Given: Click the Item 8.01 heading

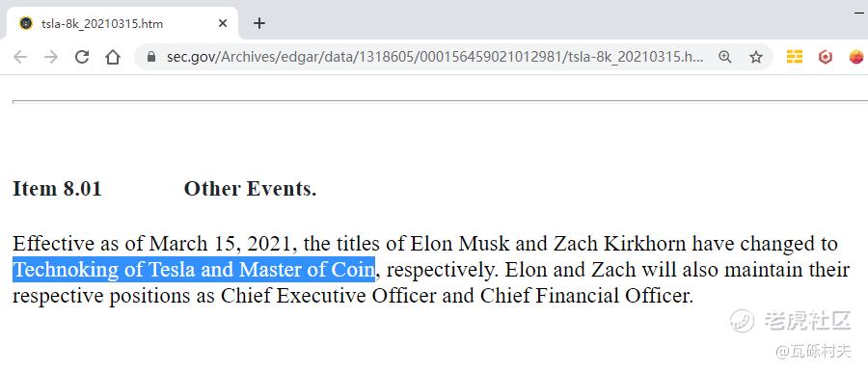Looking at the screenshot, I should [58, 189].
